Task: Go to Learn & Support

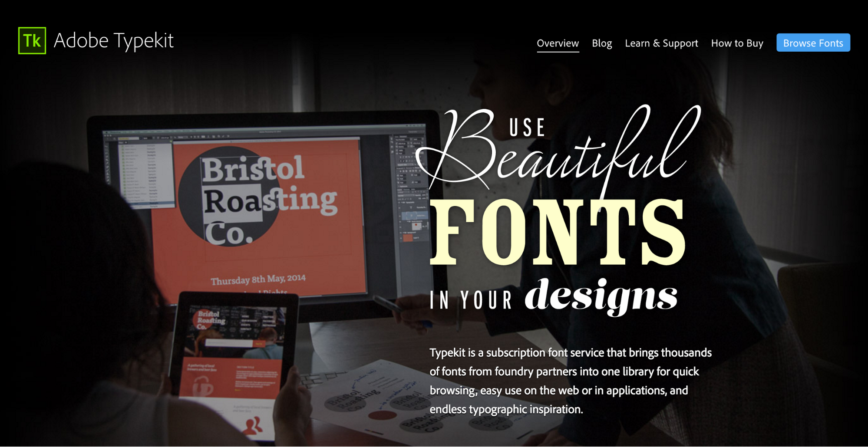Action: (x=661, y=43)
